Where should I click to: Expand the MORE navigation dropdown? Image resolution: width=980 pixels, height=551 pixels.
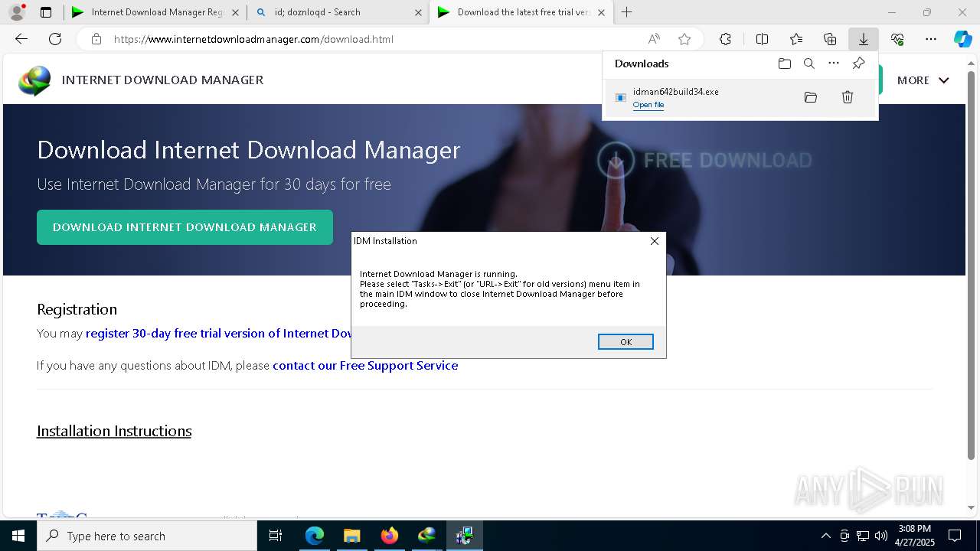click(923, 80)
